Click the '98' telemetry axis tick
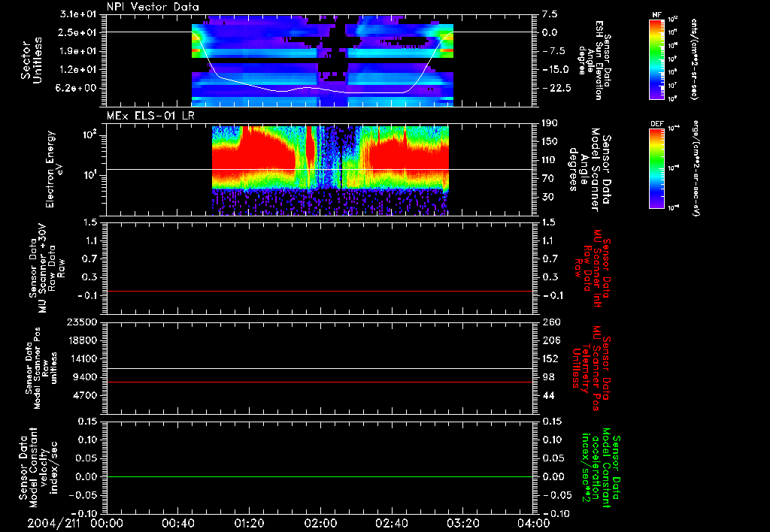Screen dimensions: 770x532 pos(548,377)
